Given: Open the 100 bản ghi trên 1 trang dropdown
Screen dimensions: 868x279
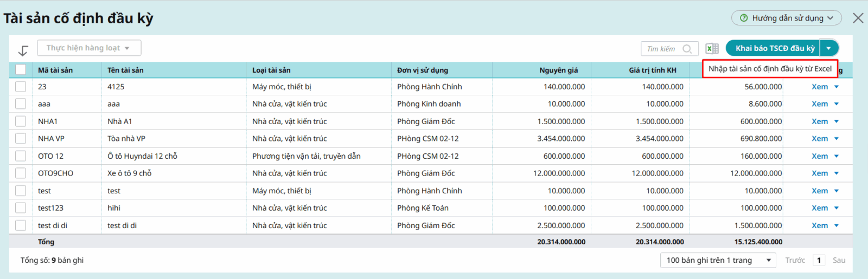Looking at the screenshot, I should tap(717, 260).
